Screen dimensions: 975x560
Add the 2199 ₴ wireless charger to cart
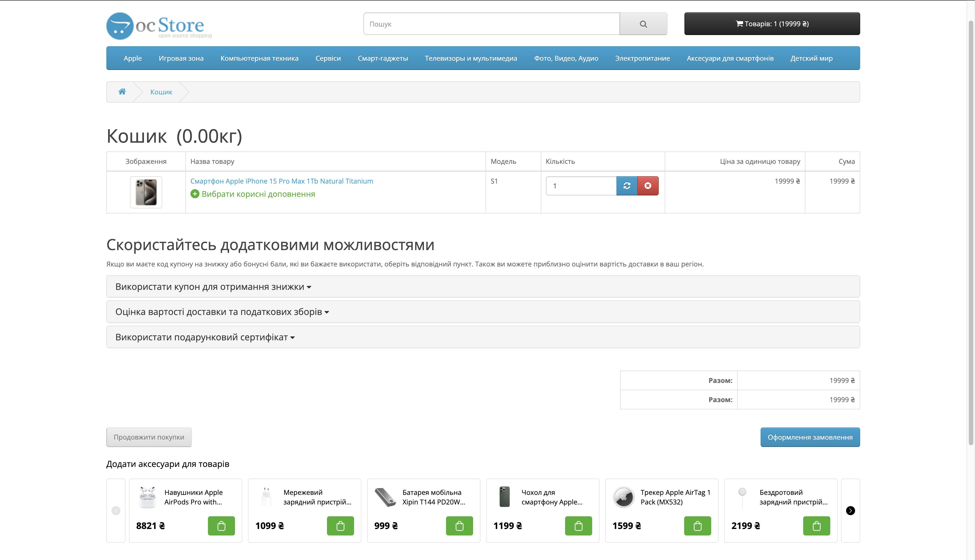pos(816,526)
